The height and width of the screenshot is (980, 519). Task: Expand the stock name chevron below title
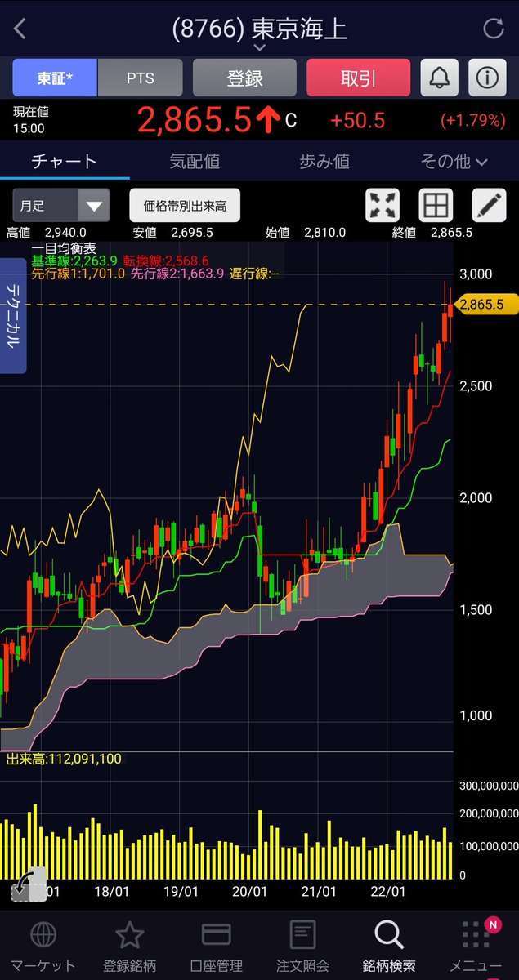pyautogui.click(x=260, y=48)
